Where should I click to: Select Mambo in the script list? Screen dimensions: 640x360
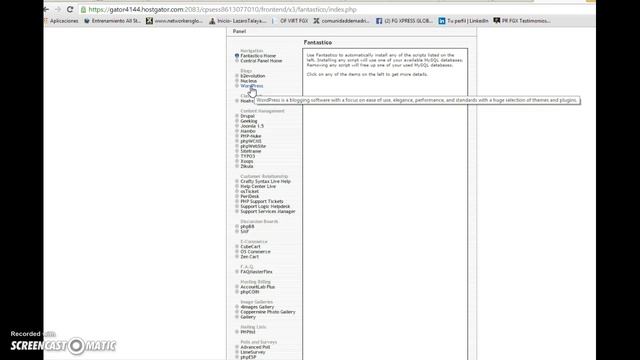248,131
